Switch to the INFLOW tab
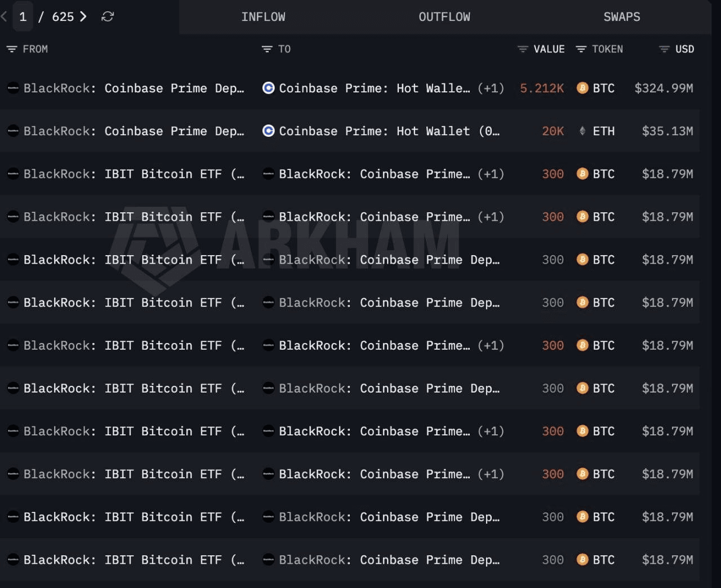This screenshot has width=721, height=588. pos(263,17)
